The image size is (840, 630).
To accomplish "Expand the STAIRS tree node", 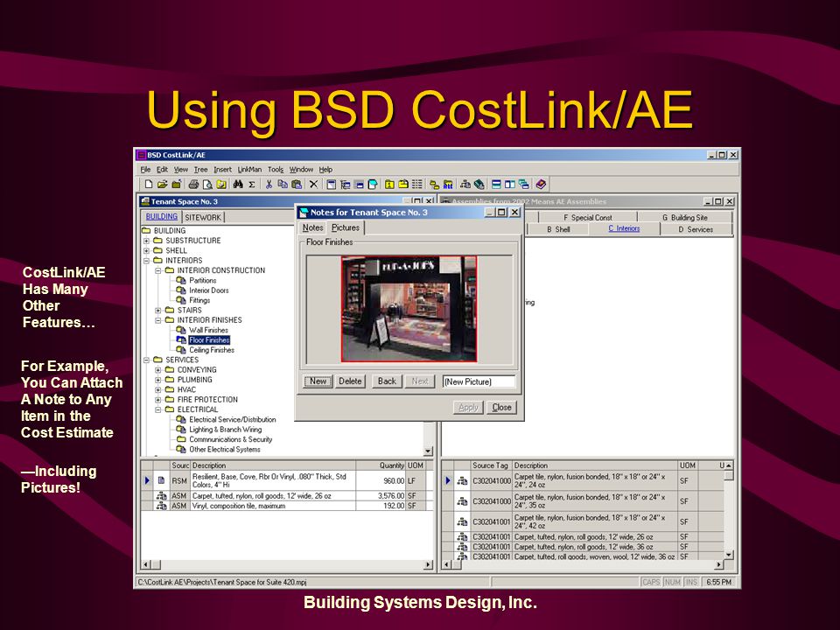I will point(158,310).
